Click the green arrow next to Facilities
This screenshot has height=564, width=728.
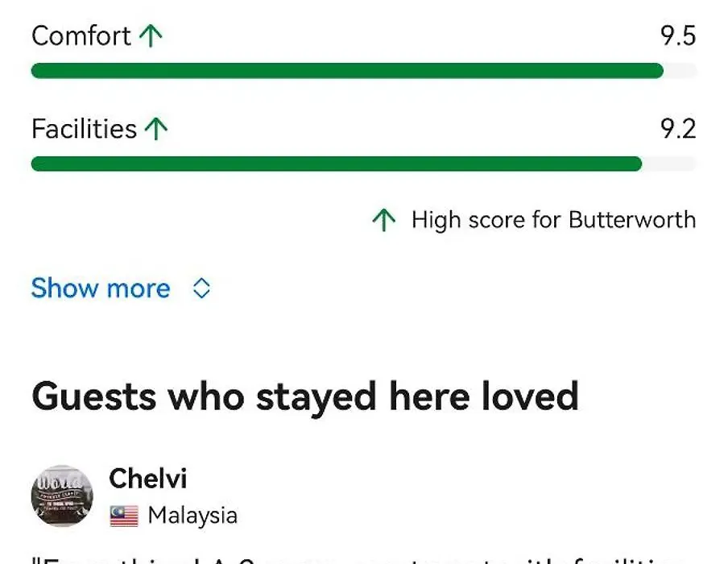(x=156, y=129)
